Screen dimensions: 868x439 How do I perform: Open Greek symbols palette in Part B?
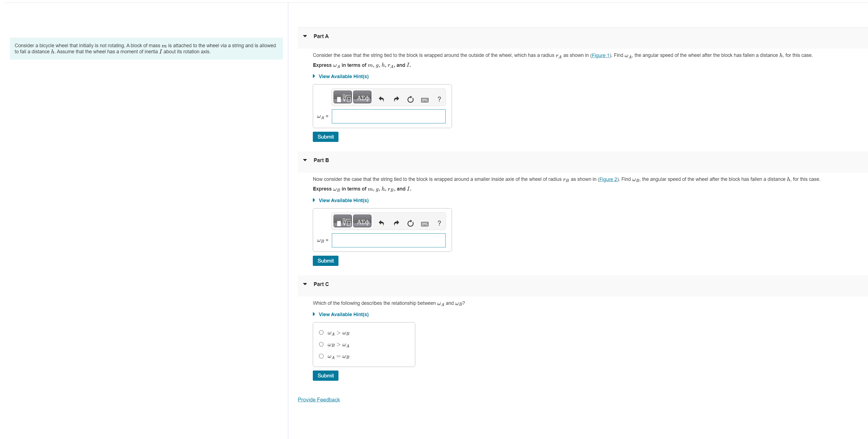(362, 222)
